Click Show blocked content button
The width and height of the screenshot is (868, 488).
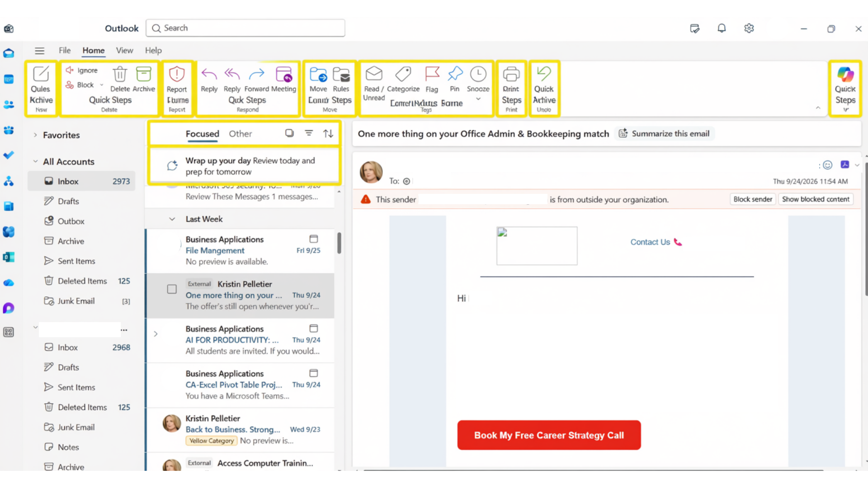click(816, 199)
